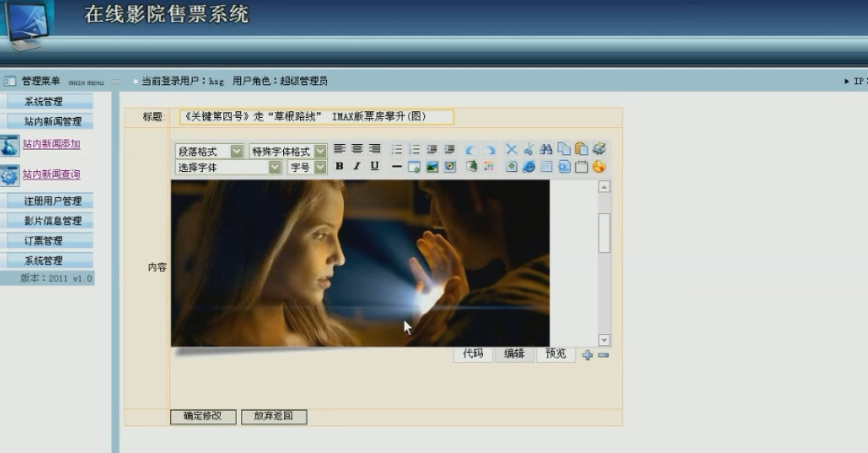Decrease paragraph indent

431,149
